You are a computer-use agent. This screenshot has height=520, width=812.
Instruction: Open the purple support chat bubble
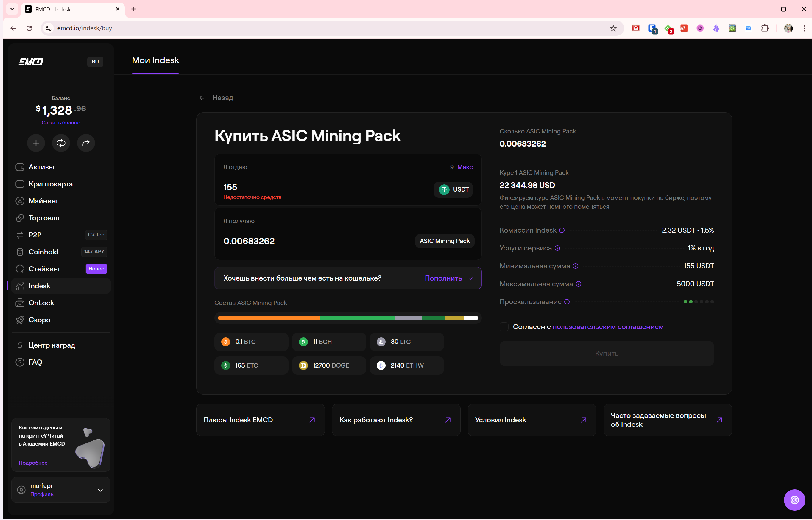[x=794, y=500]
